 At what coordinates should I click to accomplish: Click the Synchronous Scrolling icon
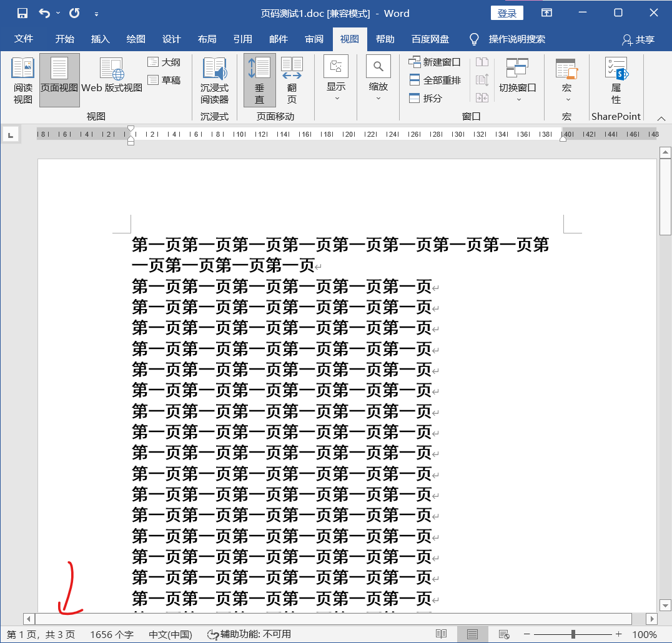(482, 80)
